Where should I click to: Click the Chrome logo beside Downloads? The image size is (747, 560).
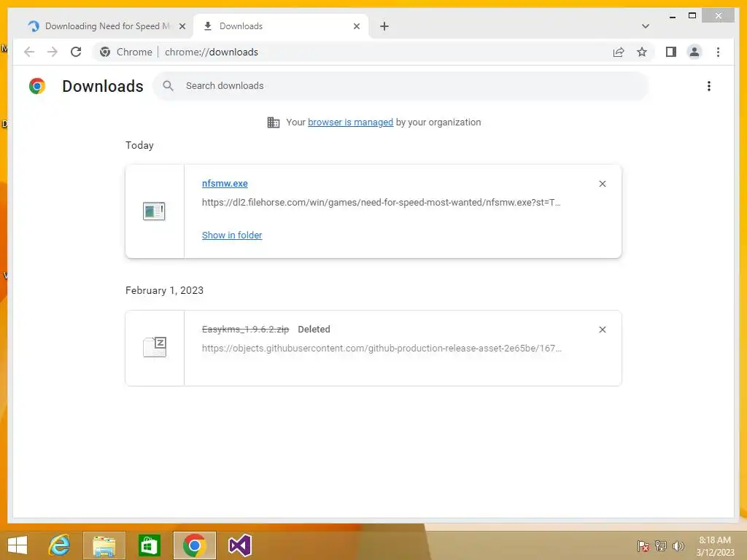click(37, 86)
